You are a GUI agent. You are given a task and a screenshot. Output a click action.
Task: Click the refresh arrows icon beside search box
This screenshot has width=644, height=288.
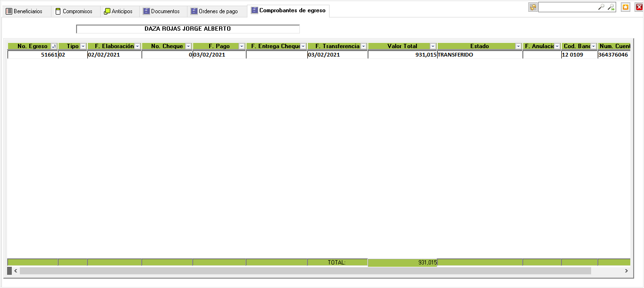click(533, 7)
